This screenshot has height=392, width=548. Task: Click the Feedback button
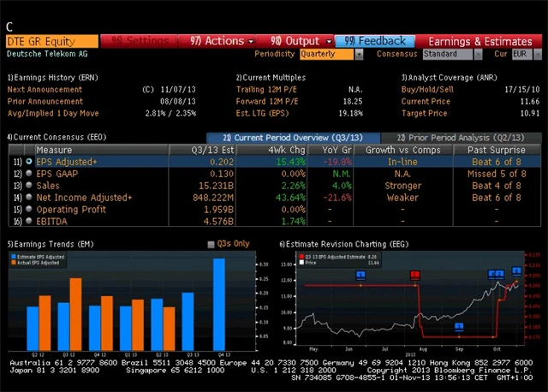point(377,41)
